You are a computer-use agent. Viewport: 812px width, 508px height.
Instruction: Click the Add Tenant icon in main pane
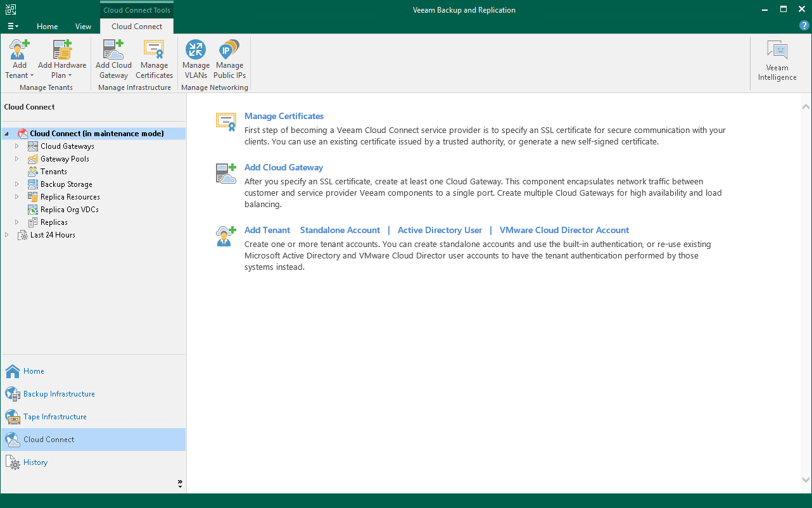[x=226, y=236]
